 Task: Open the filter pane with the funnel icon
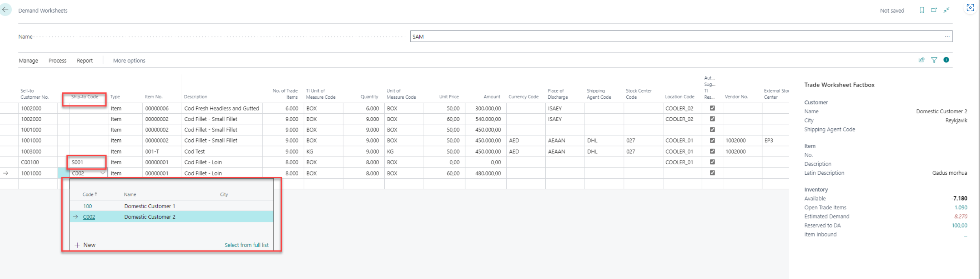coord(934,60)
